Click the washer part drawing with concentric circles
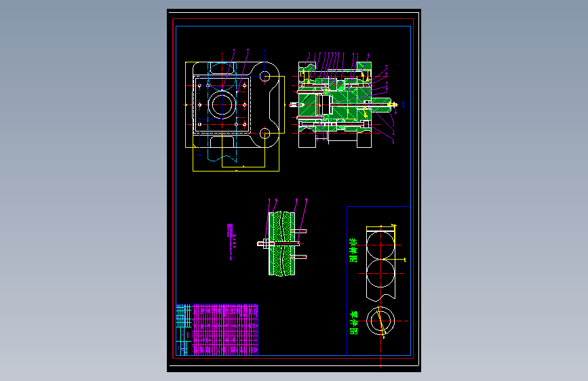This screenshot has height=381, width=588. pos(380,321)
